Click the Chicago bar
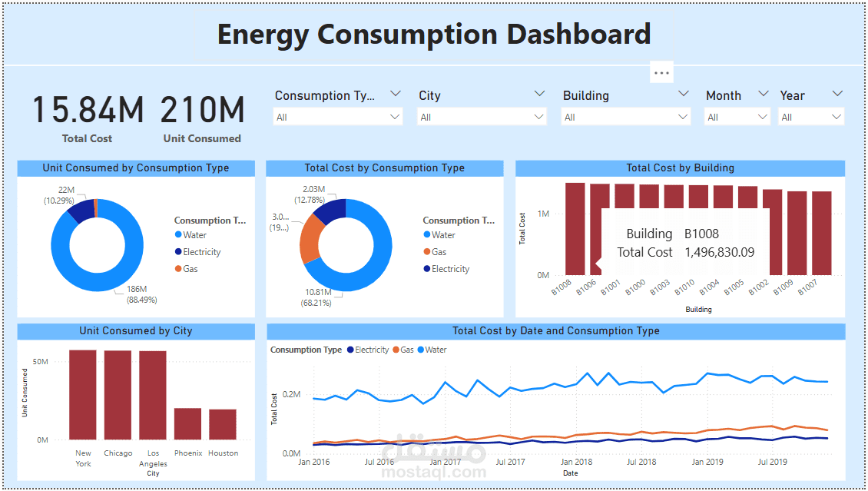Image resolution: width=868 pixels, height=491 pixels. click(118, 395)
